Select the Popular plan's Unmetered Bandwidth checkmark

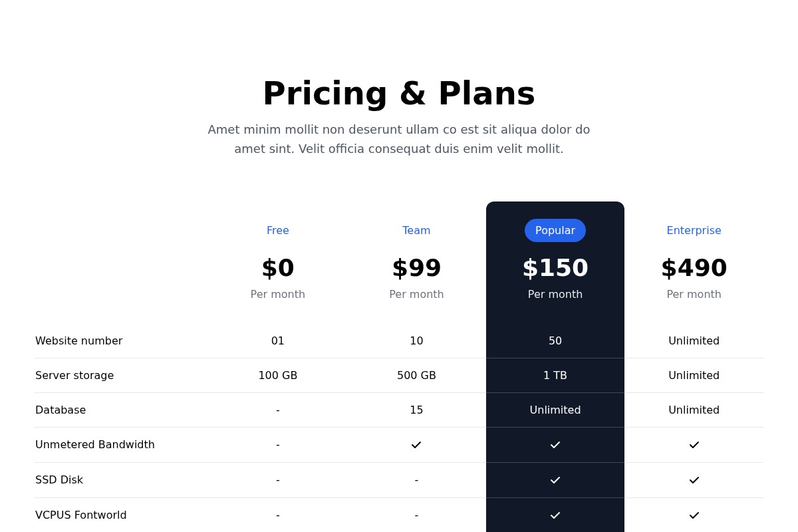coord(555,445)
